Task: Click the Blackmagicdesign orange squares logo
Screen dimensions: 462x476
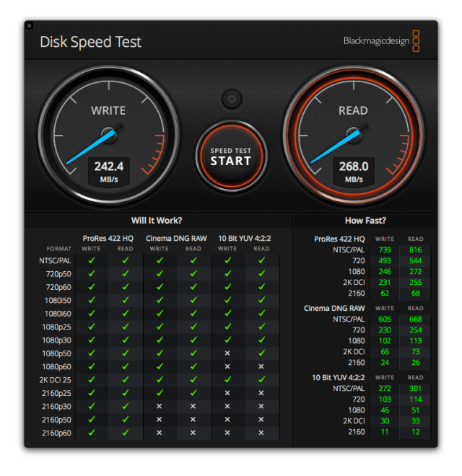Action: [417, 41]
